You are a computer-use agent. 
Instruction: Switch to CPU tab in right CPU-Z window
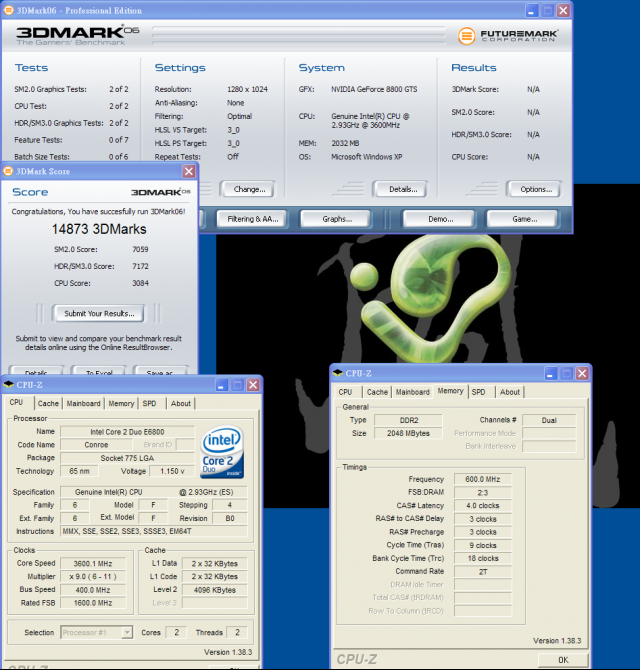point(345,392)
